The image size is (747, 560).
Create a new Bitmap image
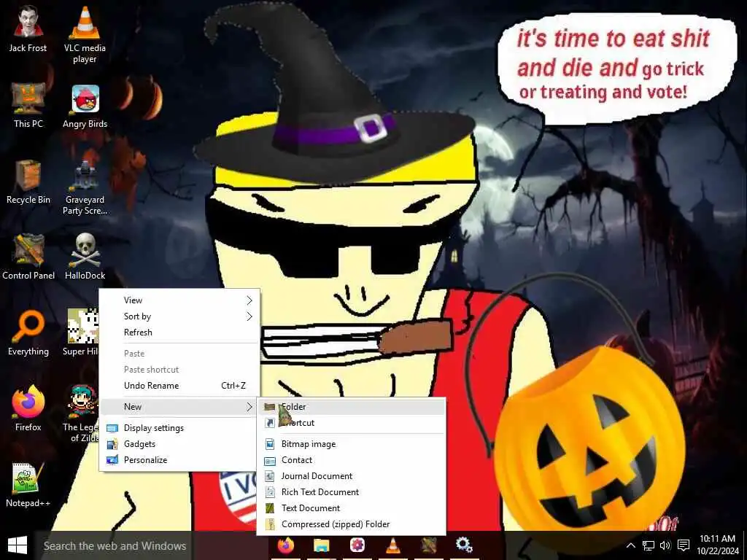(352, 444)
